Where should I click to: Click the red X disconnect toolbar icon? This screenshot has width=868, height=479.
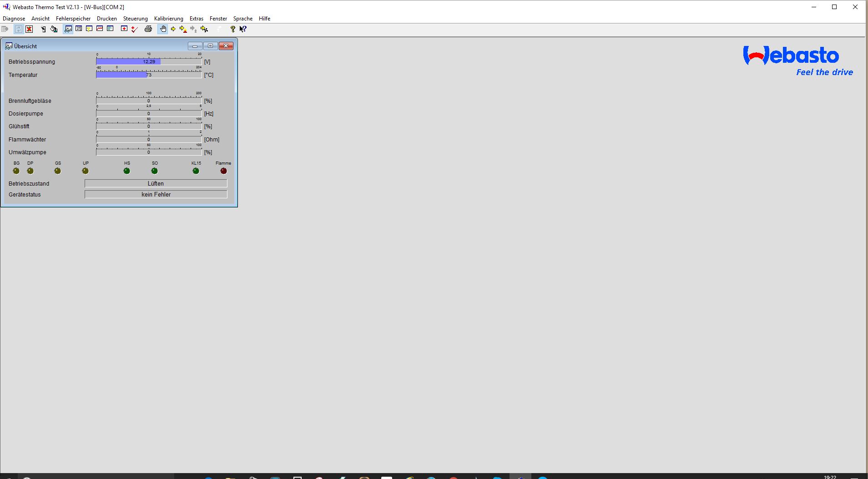pyautogui.click(x=29, y=29)
